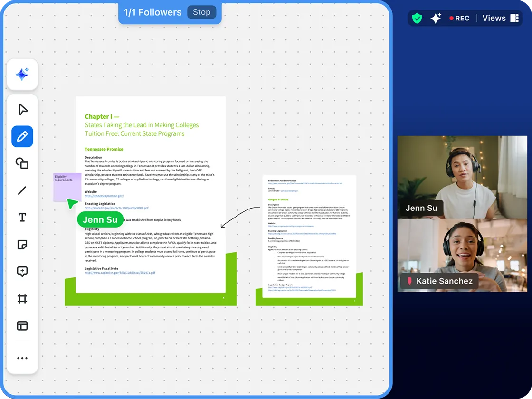Select the Text tool

[x=22, y=217]
